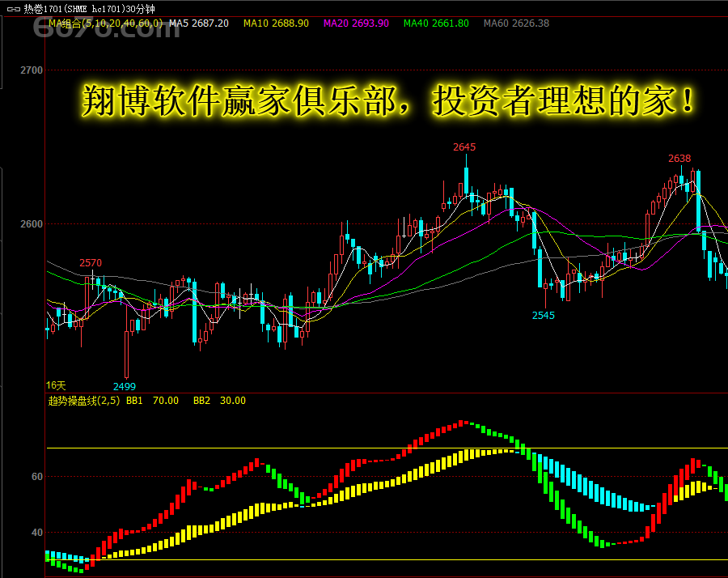Click the 40 level on indicator axis

click(36, 533)
